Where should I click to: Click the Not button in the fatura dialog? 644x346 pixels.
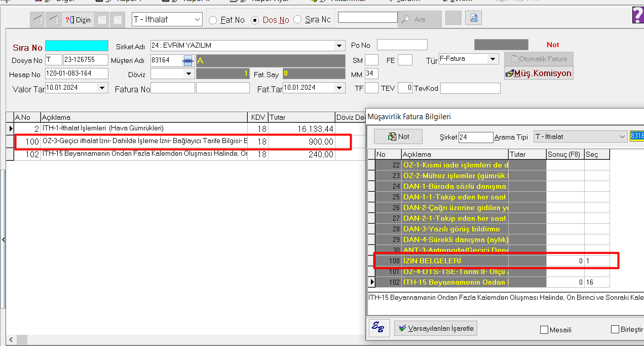pyautogui.click(x=398, y=136)
